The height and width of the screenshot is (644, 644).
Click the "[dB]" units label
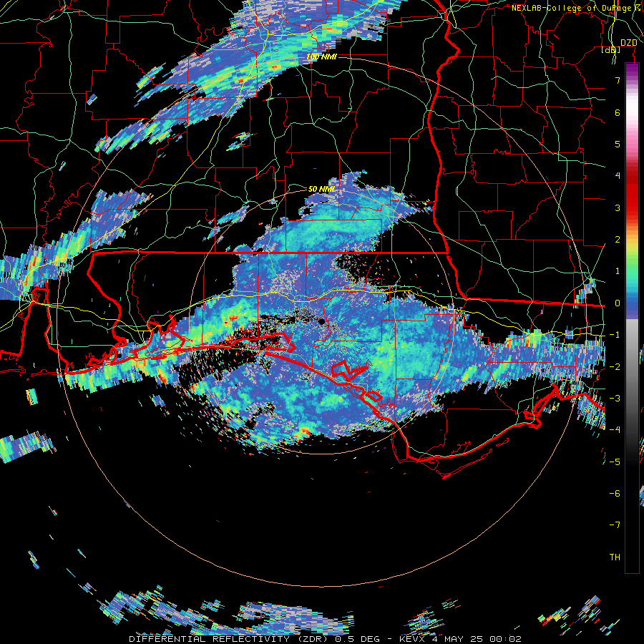tap(611, 49)
